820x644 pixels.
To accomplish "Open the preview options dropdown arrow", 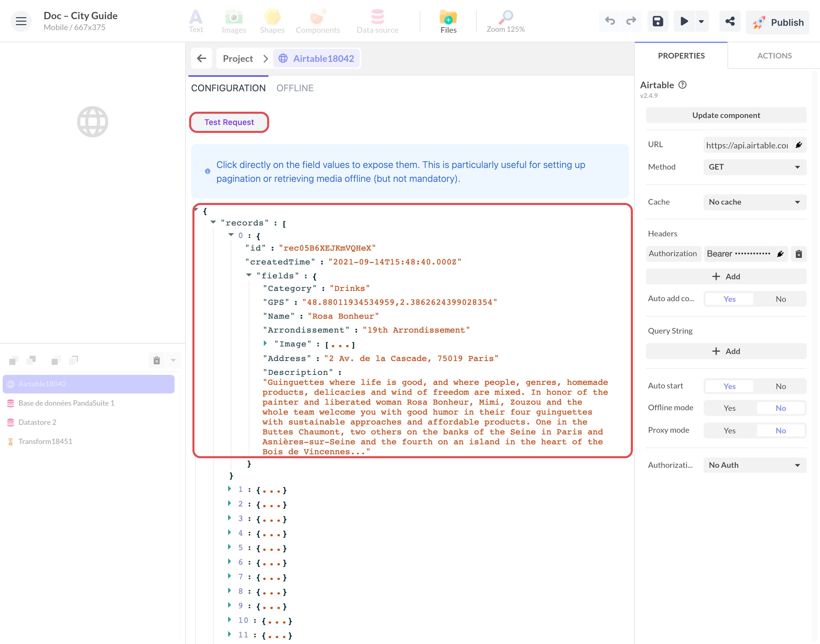I will pyautogui.click(x=701, y=21).
